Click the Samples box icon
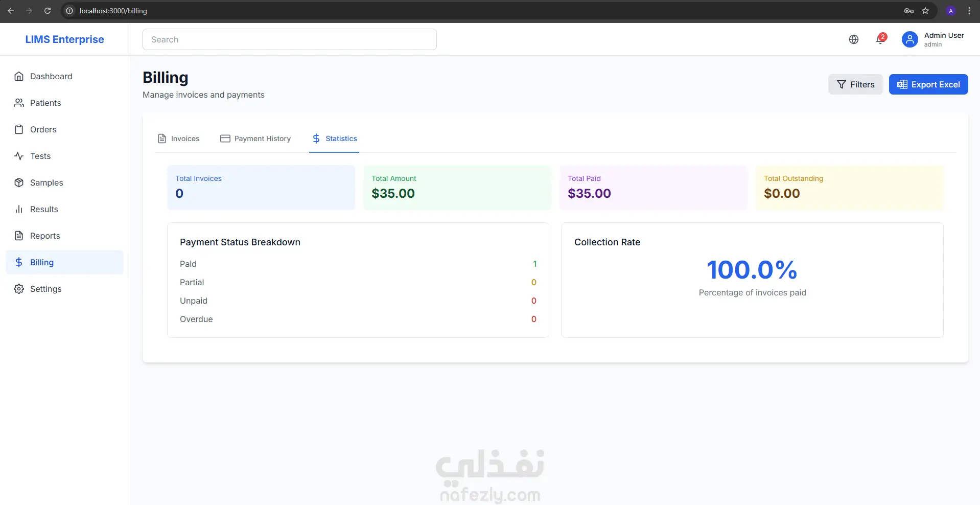The width and height of the screenshot is (980, 505). (x=19, y=182)
